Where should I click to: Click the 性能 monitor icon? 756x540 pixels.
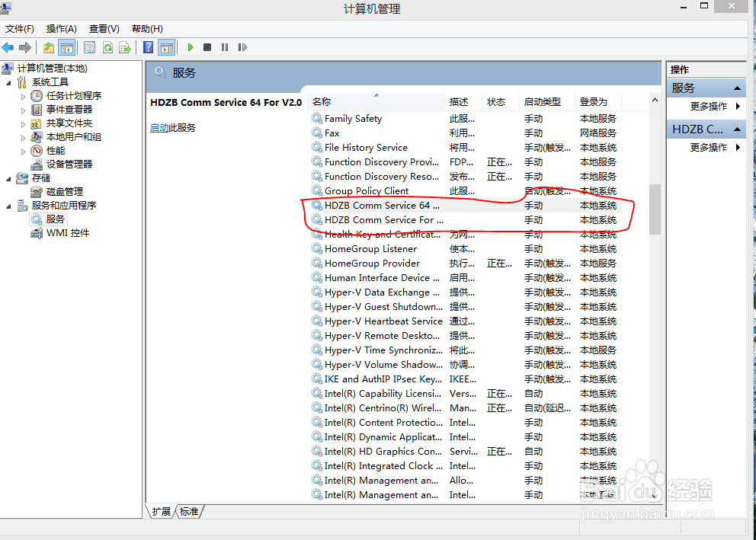click(37, 151)
